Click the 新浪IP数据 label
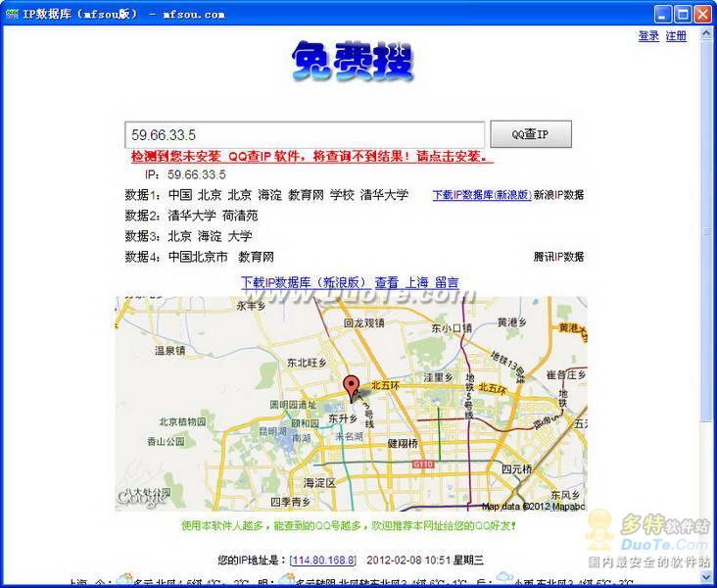Image resolution: width=717 pixels, height=588 pixels. (x=558, y=194)
